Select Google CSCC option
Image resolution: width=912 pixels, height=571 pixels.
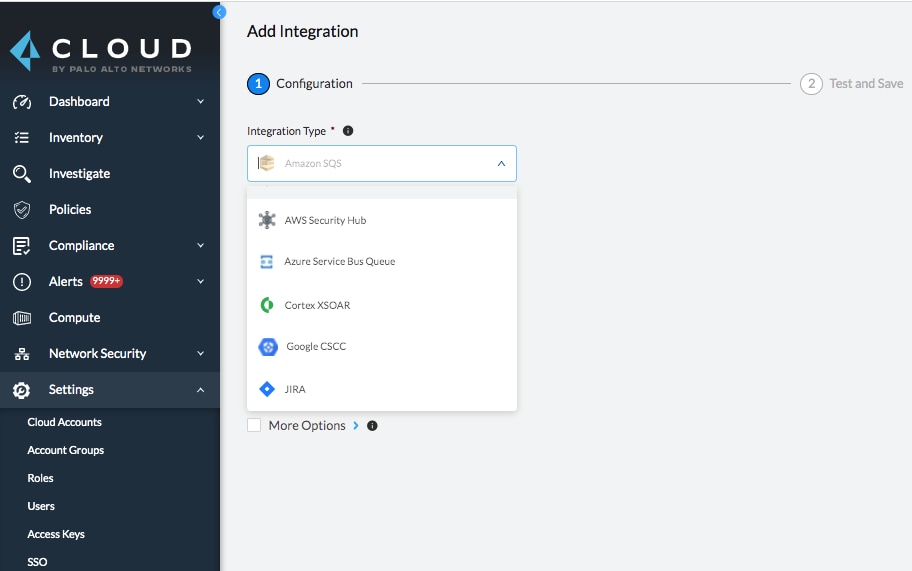pos(382,347)
